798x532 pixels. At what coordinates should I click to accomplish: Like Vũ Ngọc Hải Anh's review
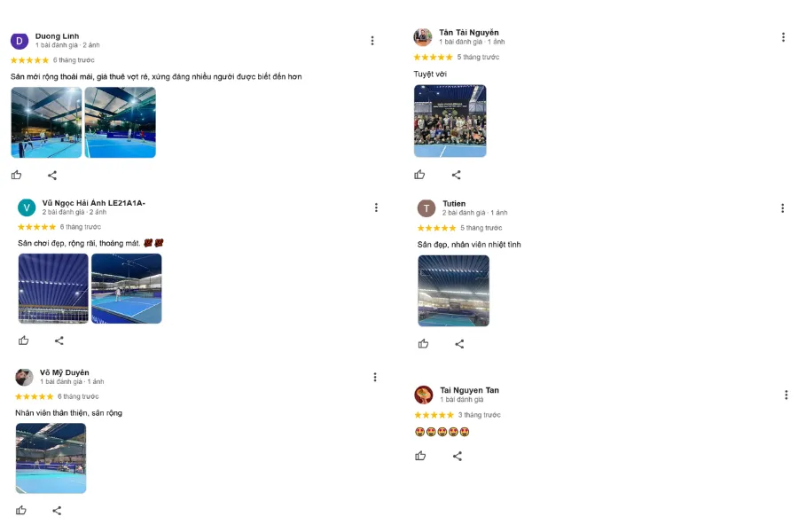(24, 340)
